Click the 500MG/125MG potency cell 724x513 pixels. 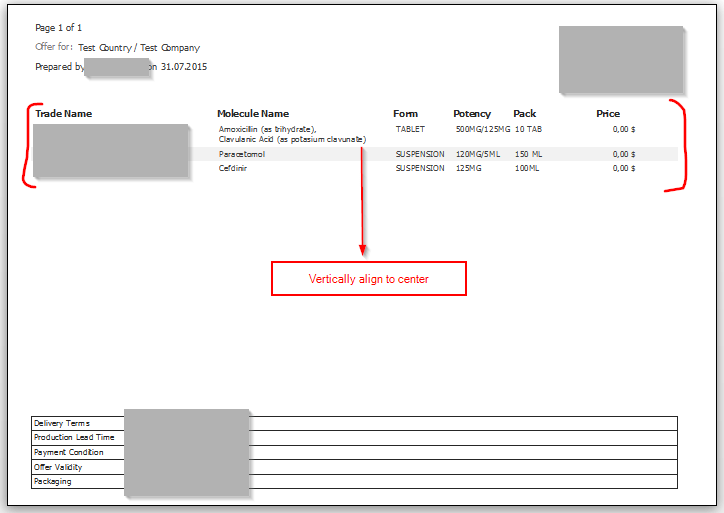click(x=483, y=129)
